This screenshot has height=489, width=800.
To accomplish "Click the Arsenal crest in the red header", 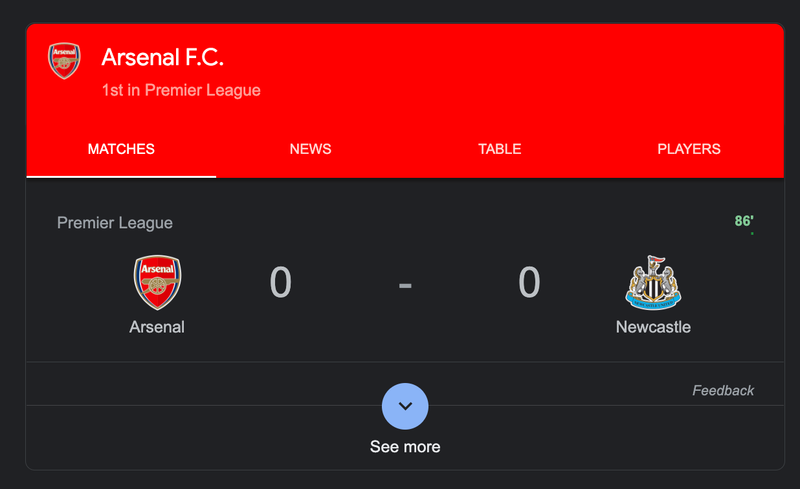I will [x=64, y=61].
